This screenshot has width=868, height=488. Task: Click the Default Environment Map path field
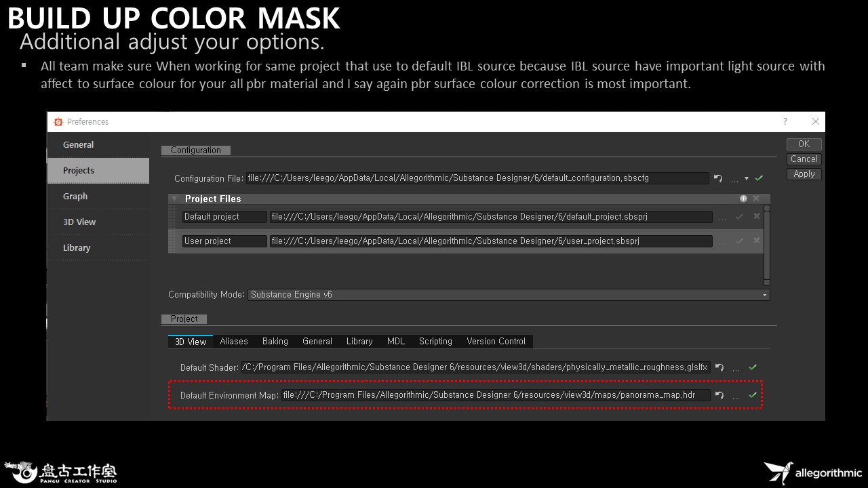tap(496, 394)
